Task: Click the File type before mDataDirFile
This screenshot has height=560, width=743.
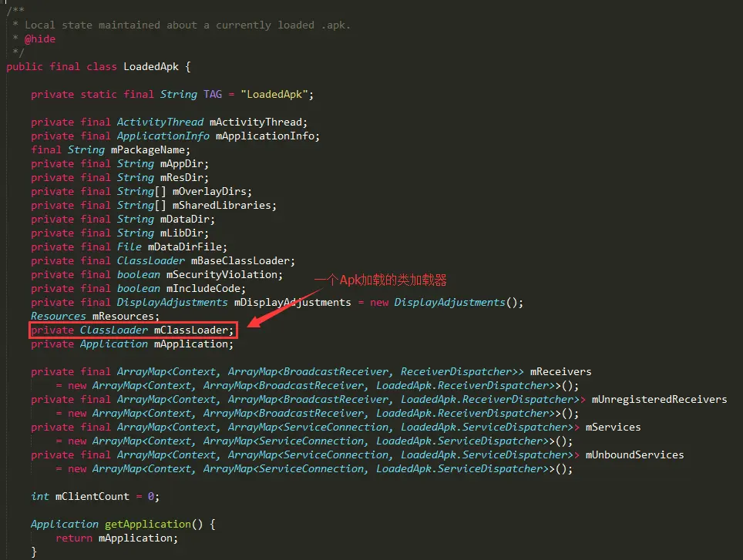Action: [129, 246]
